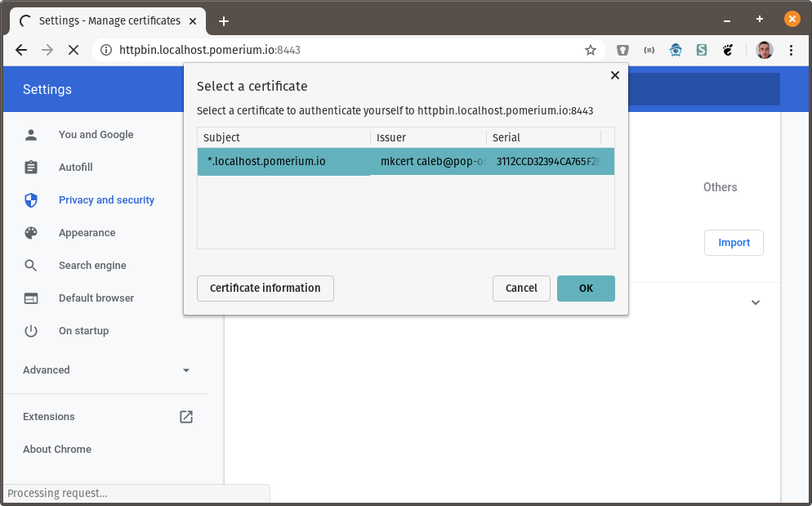Bookmark this page with the star icon
This screenshot has height=506, width=812.
pos(591,50)
